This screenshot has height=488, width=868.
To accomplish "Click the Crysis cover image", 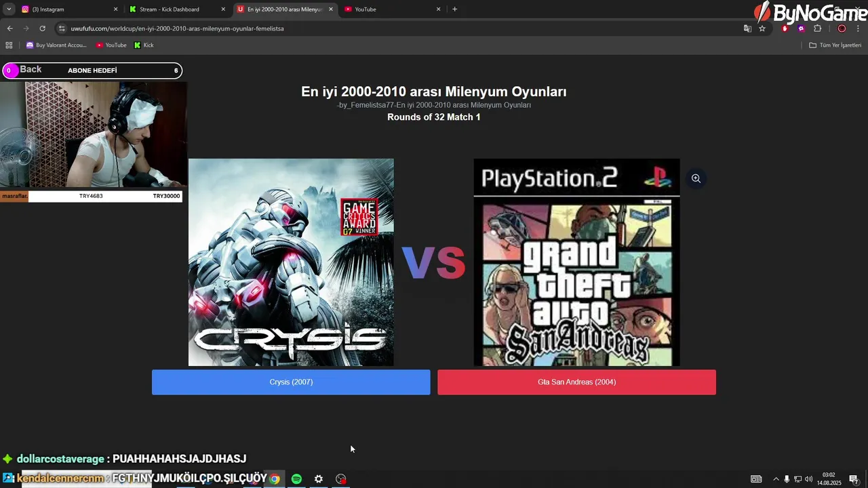I will [x=291, y=262].
